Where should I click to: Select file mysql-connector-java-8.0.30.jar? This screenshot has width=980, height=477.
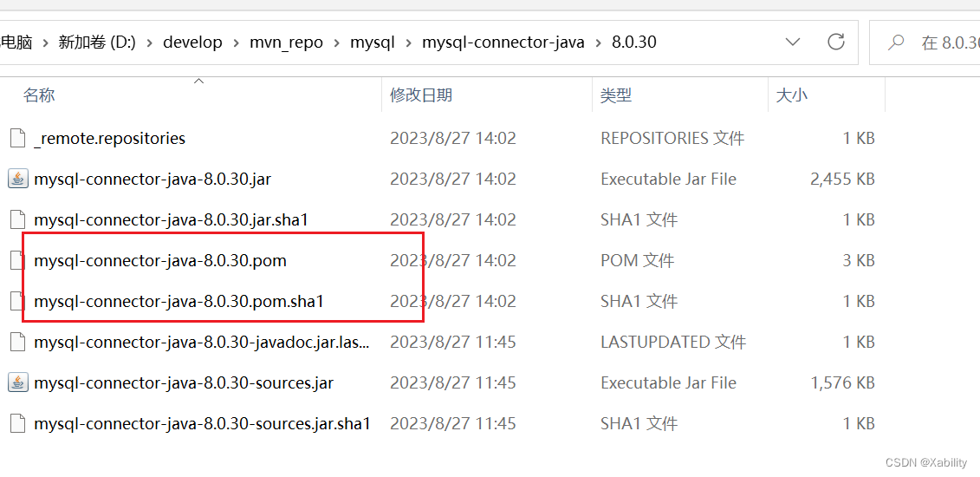pos(153,179)
